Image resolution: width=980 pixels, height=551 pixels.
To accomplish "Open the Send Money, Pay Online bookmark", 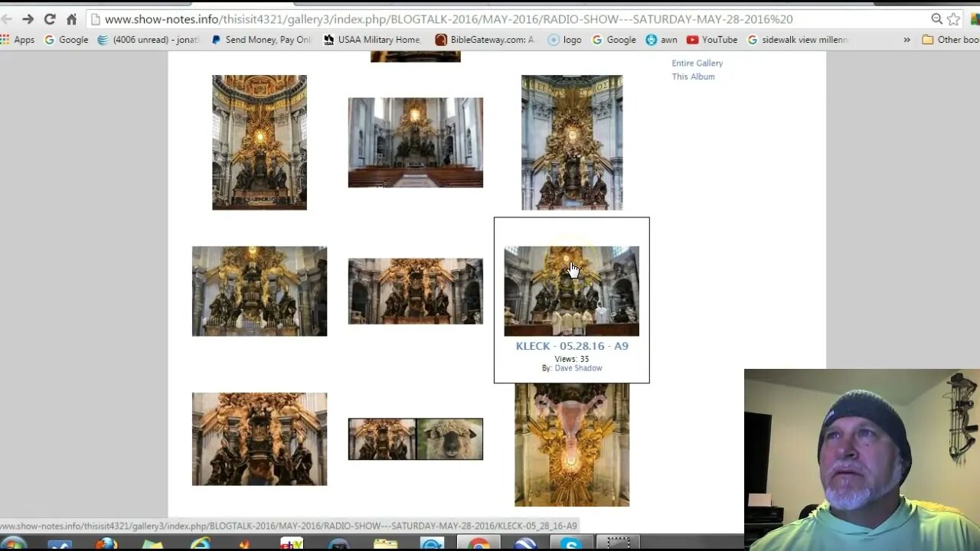I will click(x=261, y=40).
